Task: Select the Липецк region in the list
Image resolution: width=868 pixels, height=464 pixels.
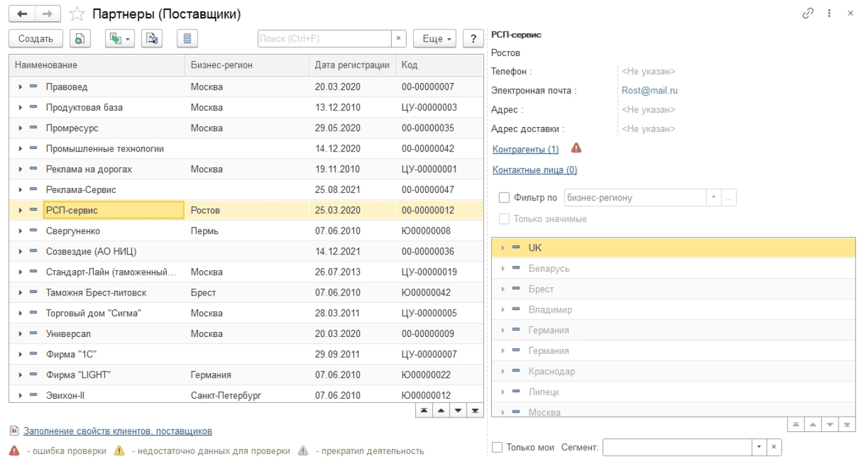Action: click(673, 392)
